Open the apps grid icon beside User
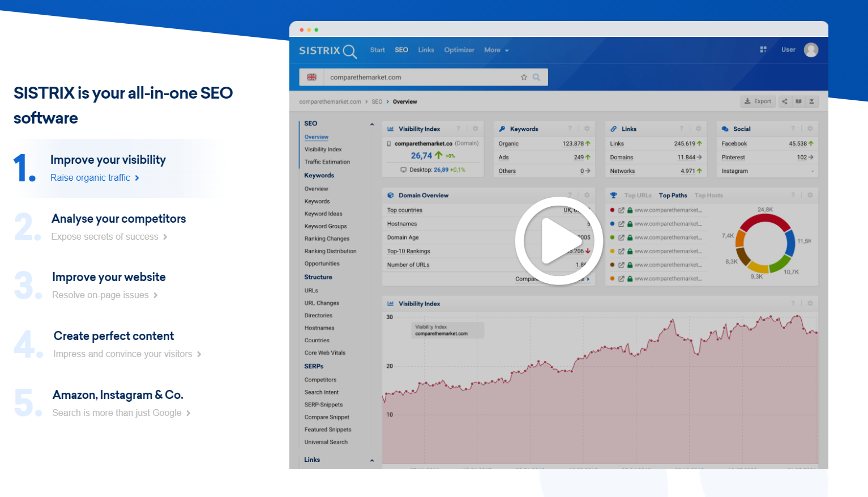 click(x=763, y=50)
